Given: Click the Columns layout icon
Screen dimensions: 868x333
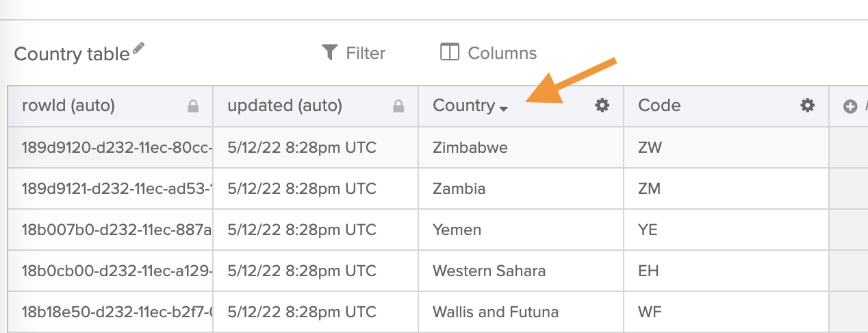Looking at the screenshot, I should coord(450,53).
